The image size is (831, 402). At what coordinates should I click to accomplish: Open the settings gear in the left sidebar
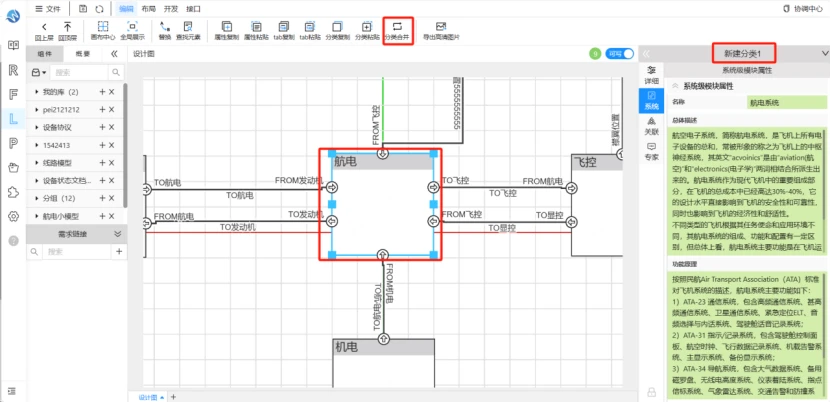pos(13,216)
